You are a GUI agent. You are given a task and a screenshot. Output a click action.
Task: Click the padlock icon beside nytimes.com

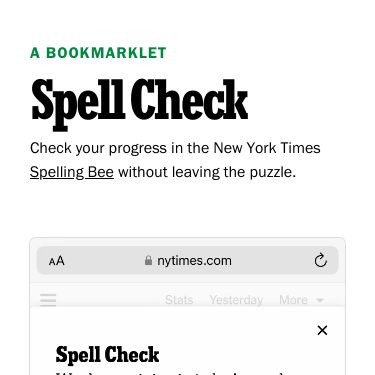click(149, 260)
